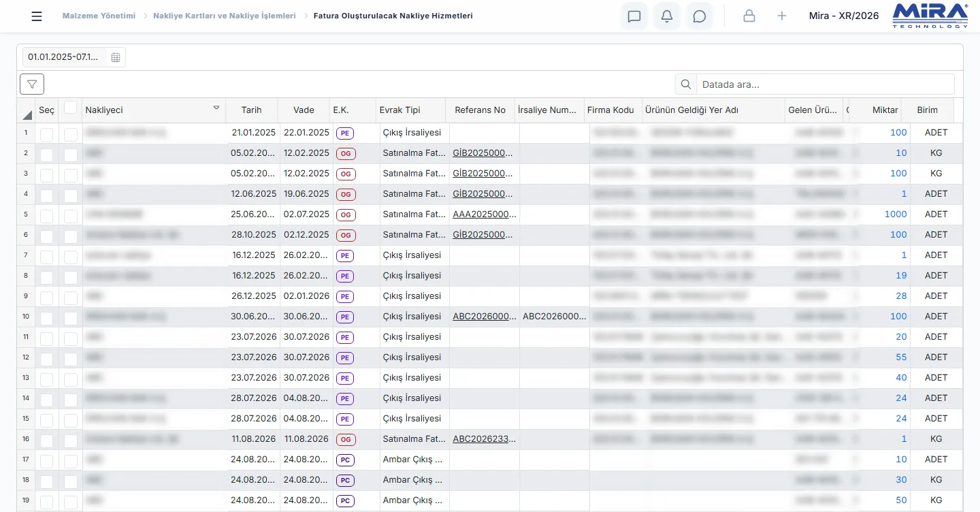This screenshot has width=980, height=512.
Task: Tick the Seç column checkbox in row 5
Action: point(46,217)
